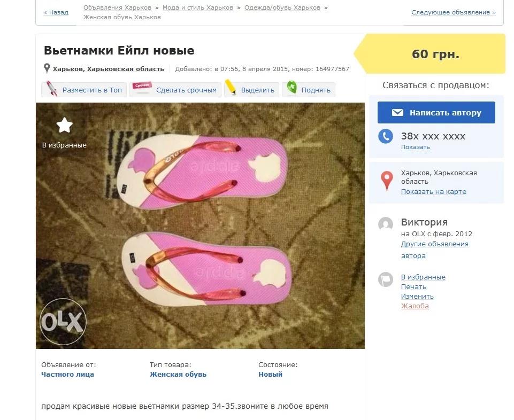This screenshot has height=420, width=514.
Task: Click the star icon to add to favorites
Action: click(x=64, y=126)
